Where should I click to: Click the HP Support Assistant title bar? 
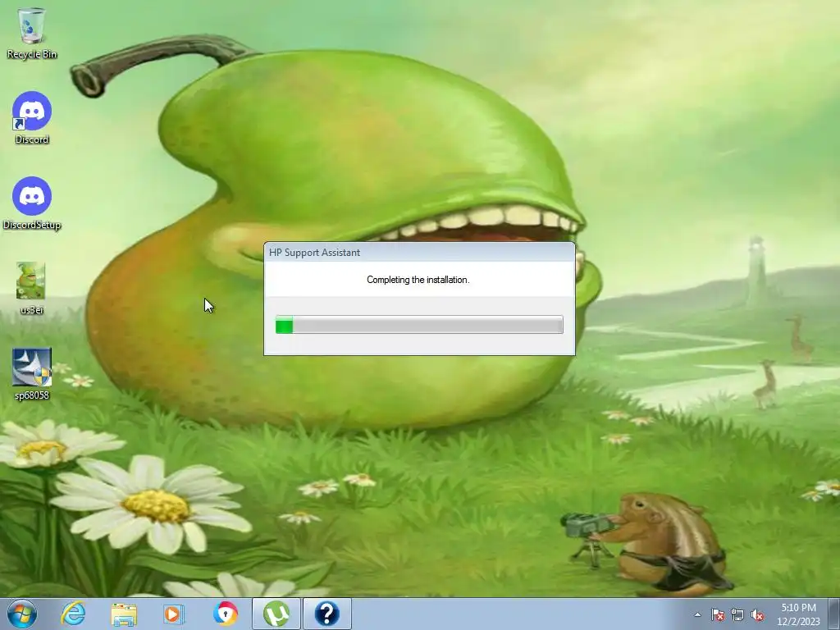click(x=419, y=253)
